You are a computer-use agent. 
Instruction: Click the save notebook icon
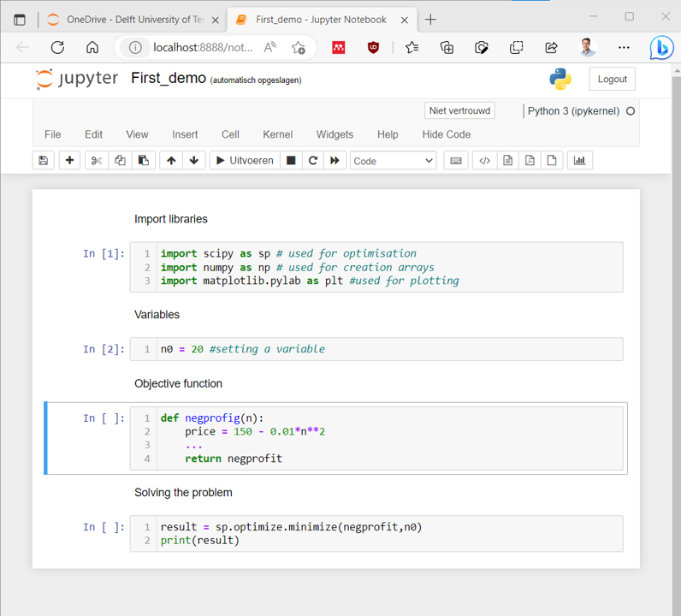pos(44,160)
